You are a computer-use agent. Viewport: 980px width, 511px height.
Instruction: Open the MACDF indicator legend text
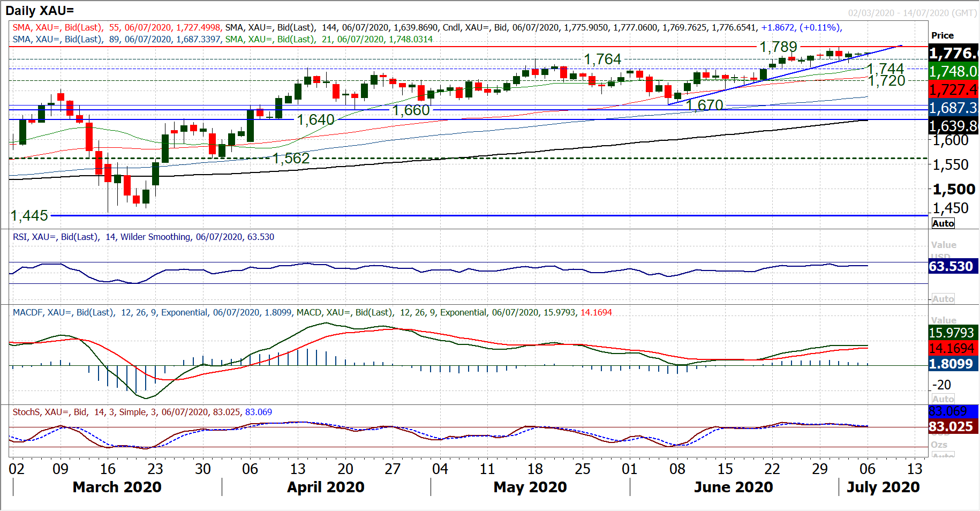coord(312,312)
